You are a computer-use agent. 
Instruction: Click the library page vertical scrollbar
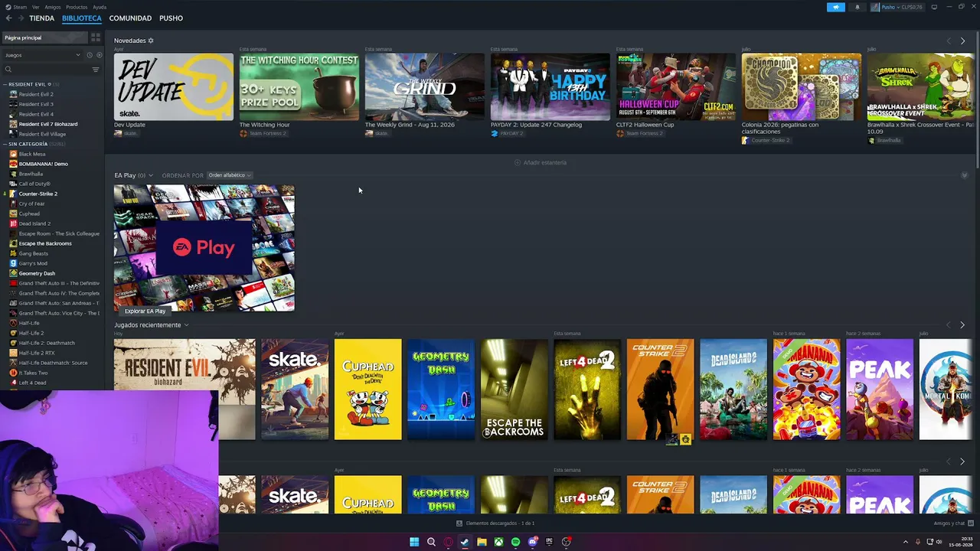(977, 99)
